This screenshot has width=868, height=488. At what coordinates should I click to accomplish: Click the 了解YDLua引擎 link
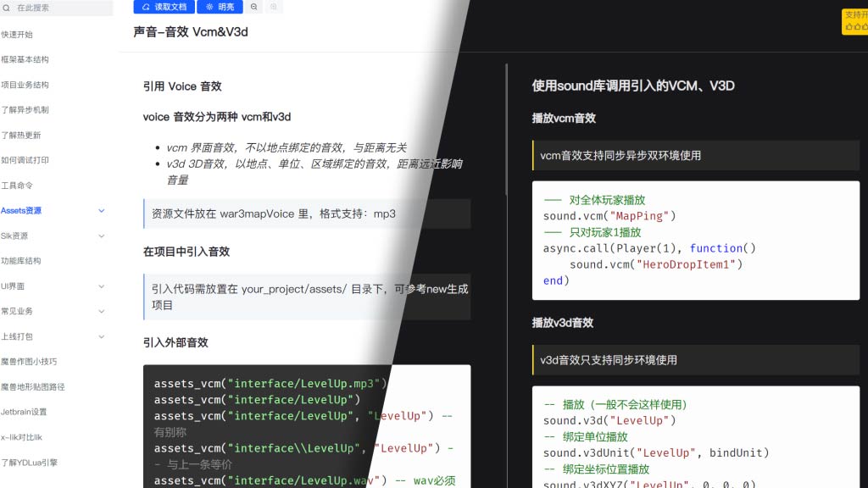29,463
